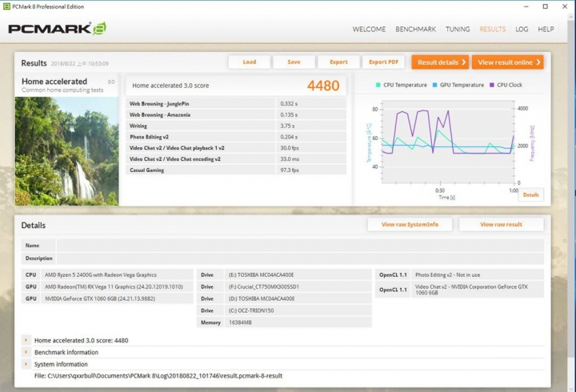Click the Home accelerated title

tap(54, 81)
